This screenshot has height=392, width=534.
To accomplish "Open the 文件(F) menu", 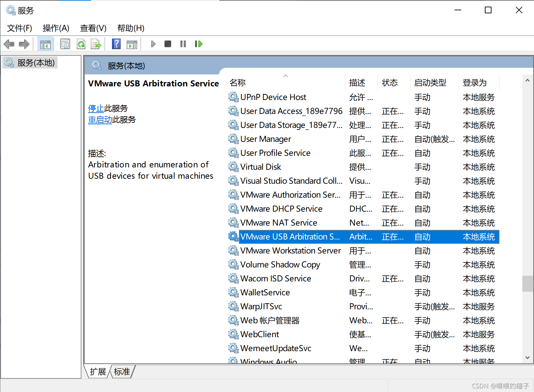I will (20, 28).
